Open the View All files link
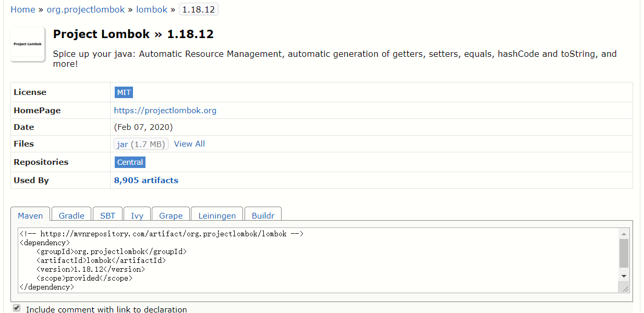The image size is (644, 313). coord(189,144)
